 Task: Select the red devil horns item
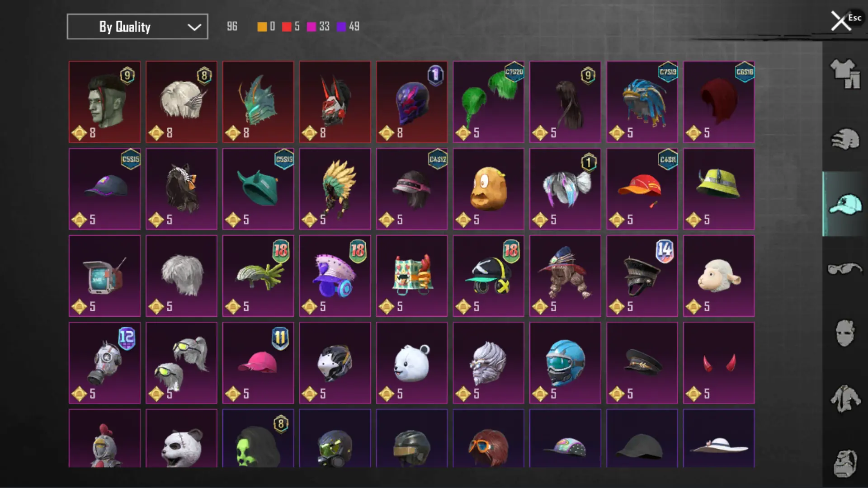719,363
